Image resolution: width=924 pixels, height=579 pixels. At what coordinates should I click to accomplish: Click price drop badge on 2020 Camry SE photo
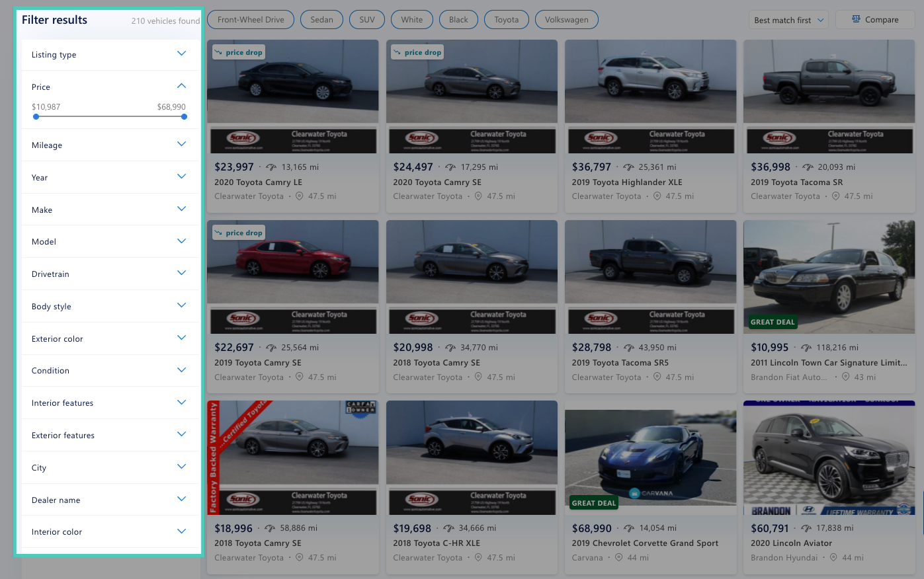tap(417, 52)
